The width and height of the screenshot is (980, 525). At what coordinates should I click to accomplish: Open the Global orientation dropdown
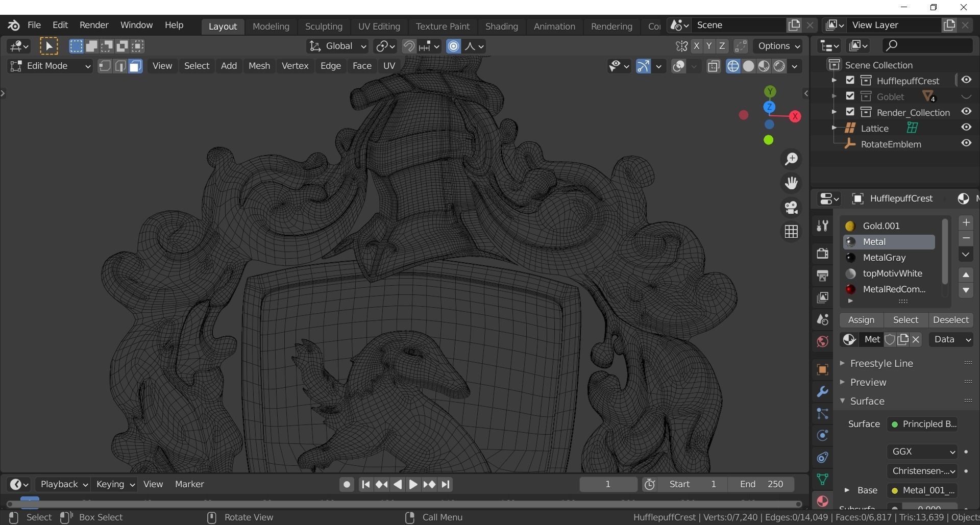click(337, 46)
